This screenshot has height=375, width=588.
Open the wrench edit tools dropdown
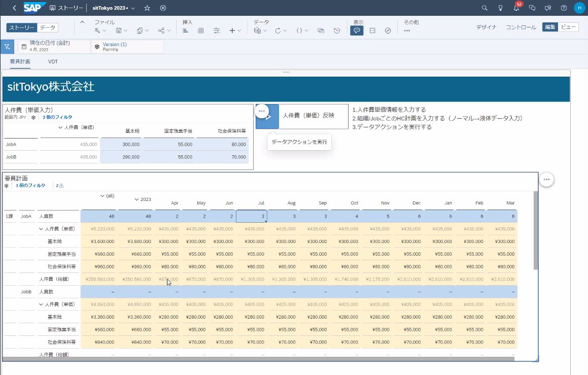point(100,31)
